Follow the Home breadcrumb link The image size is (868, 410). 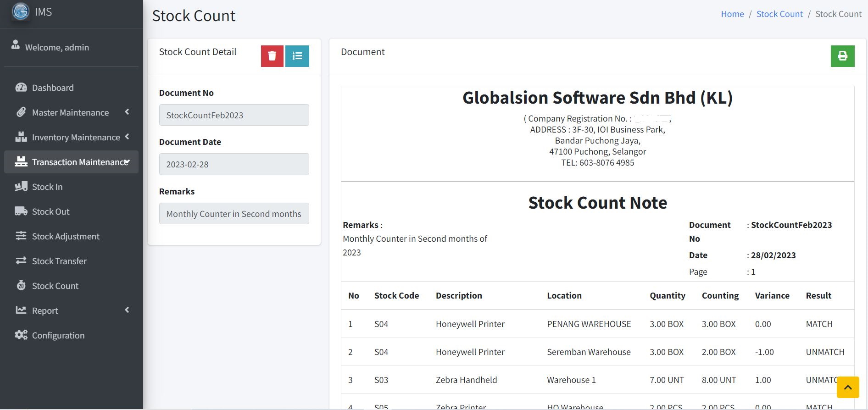point(732,14)
